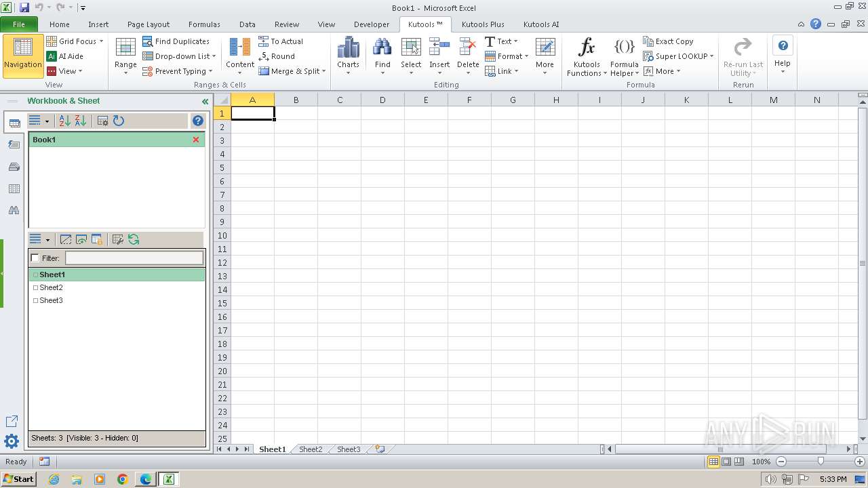This screenshot has height=488, width=868.
Task: Click Find Duplicates
Action: click(x=176, y=41)
